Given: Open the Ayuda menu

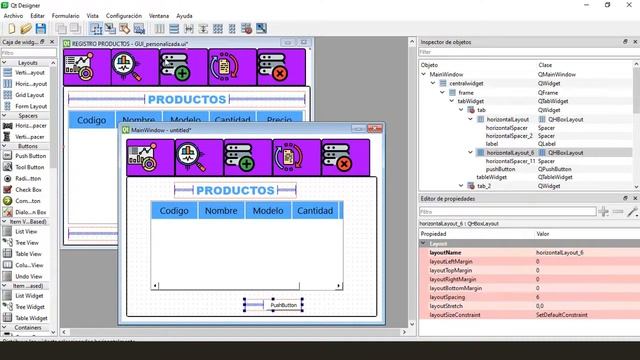Looking at the screenshot, I should click(x=184, y=16).
